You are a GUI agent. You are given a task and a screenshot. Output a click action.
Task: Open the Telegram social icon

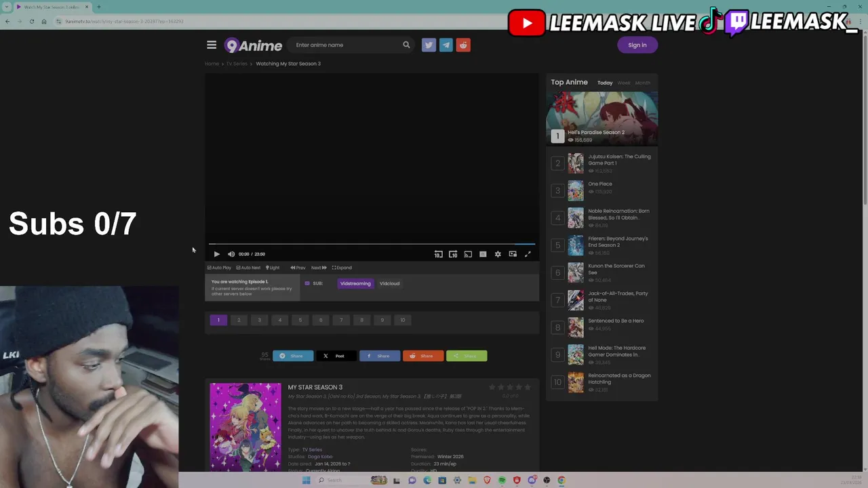[446, 45]
